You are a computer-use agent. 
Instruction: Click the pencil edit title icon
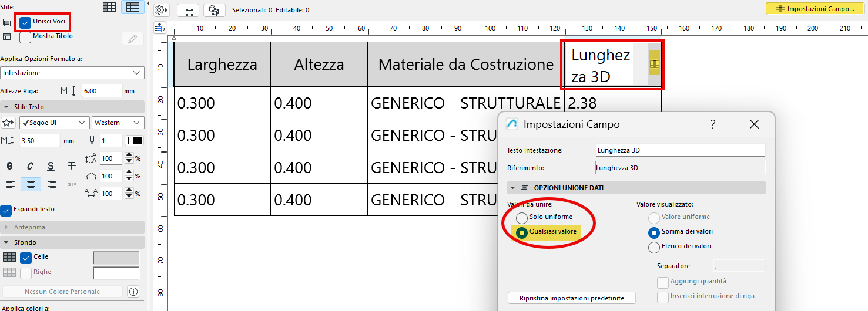(x=132, y=39)
